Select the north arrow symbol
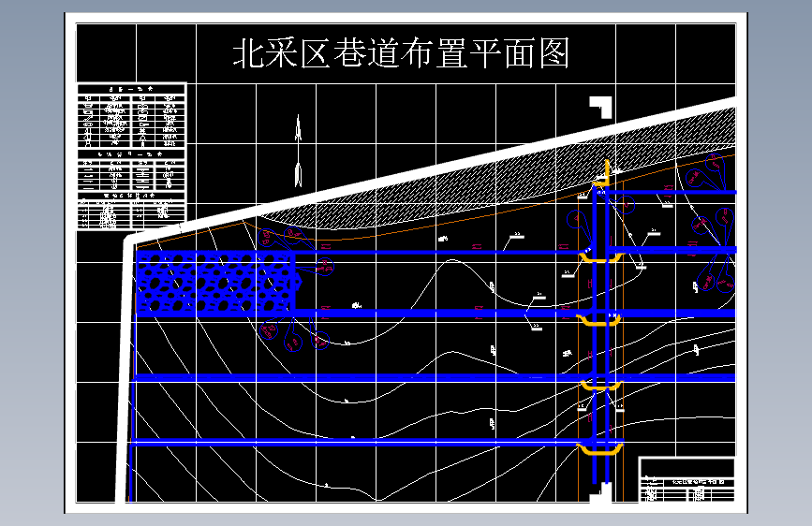Image resolution: width=812 pixels, height=526 pixels. 298,151
